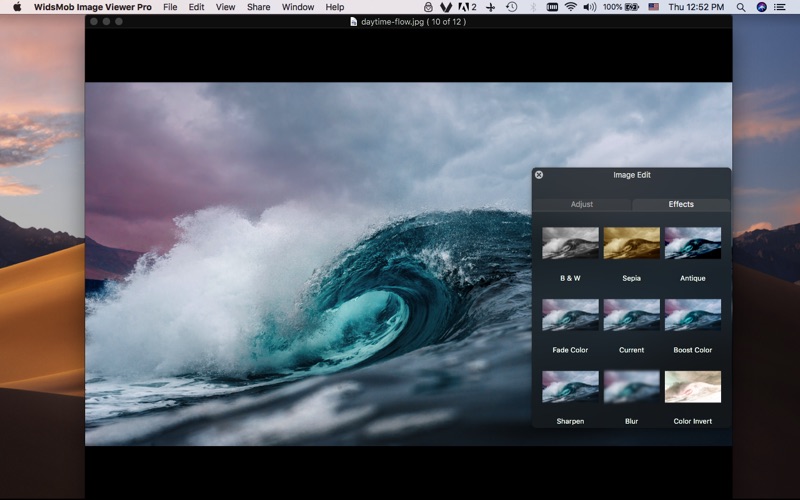Click the Bluetooth icon in menu bar

coord(533,7)
